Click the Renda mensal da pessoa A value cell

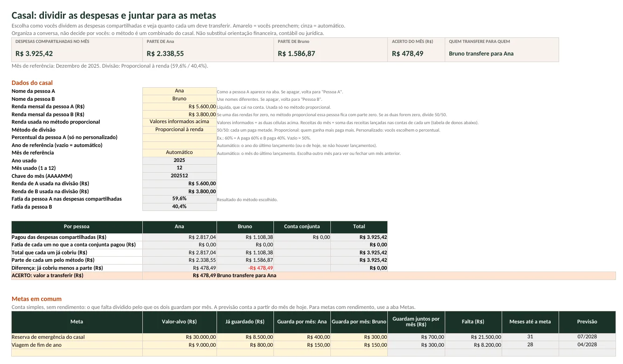coord(180,106)
